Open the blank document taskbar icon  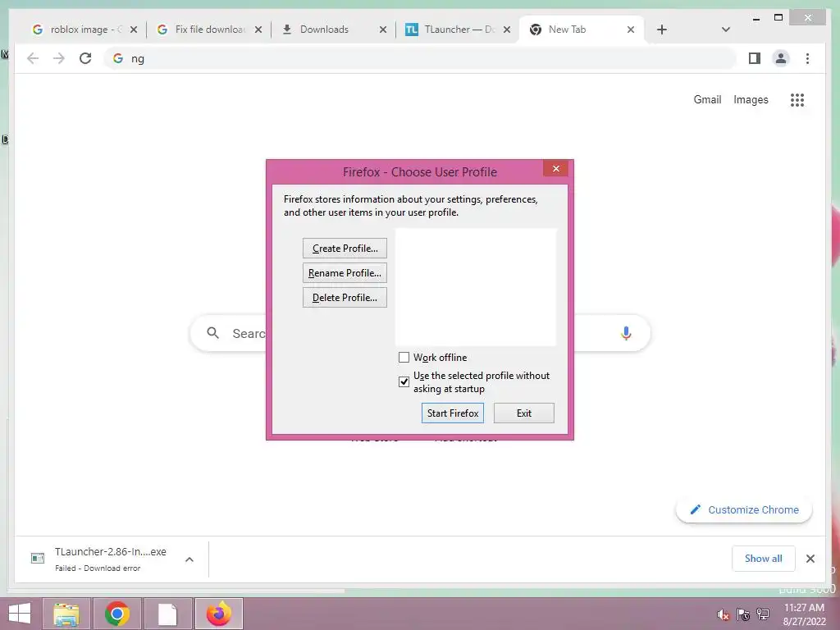pos(167,614)
